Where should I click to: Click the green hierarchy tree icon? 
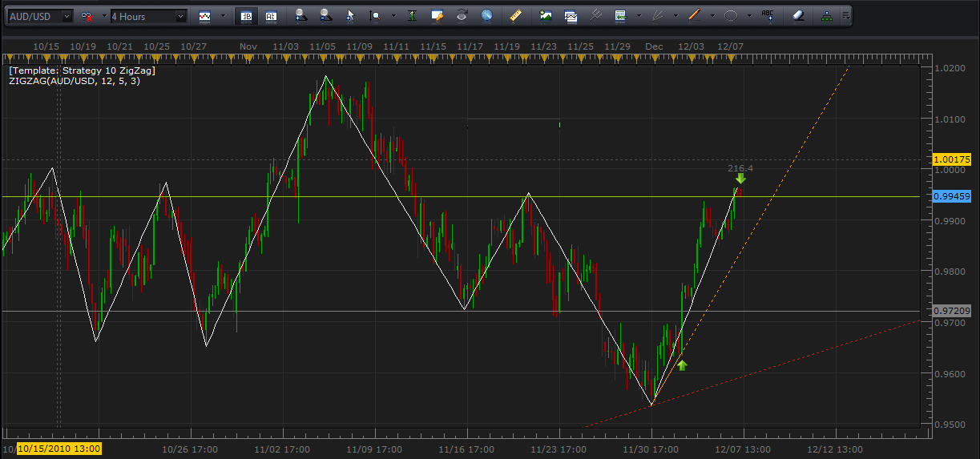pos(826,15)
